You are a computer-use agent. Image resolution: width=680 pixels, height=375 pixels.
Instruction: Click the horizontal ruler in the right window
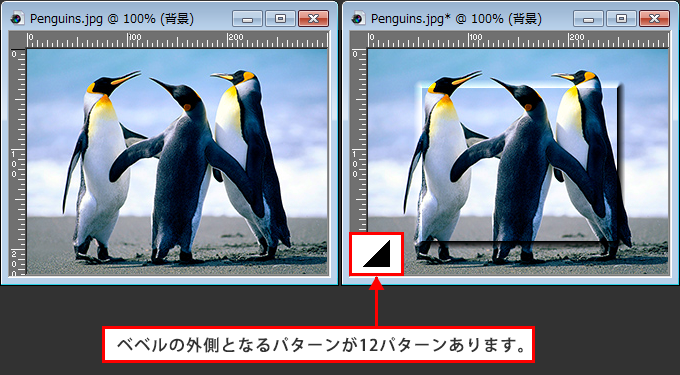click(x=518, y=40)
